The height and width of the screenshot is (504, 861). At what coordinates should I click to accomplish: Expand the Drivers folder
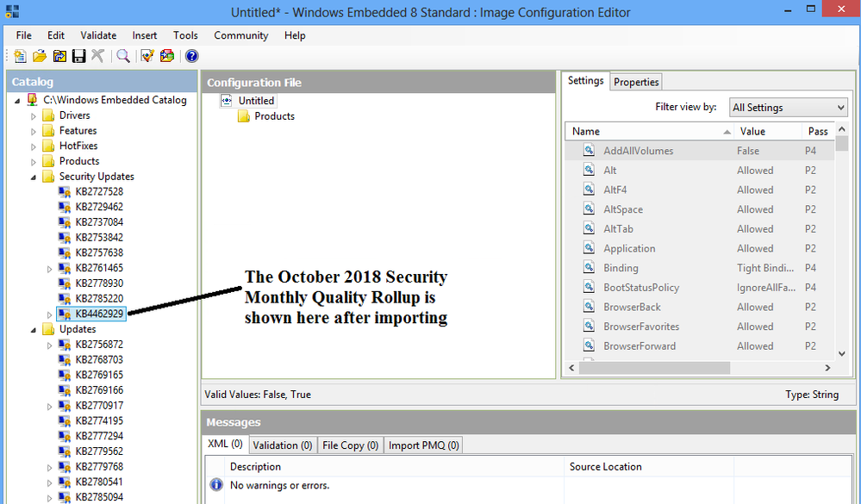[x=34, y=115]
